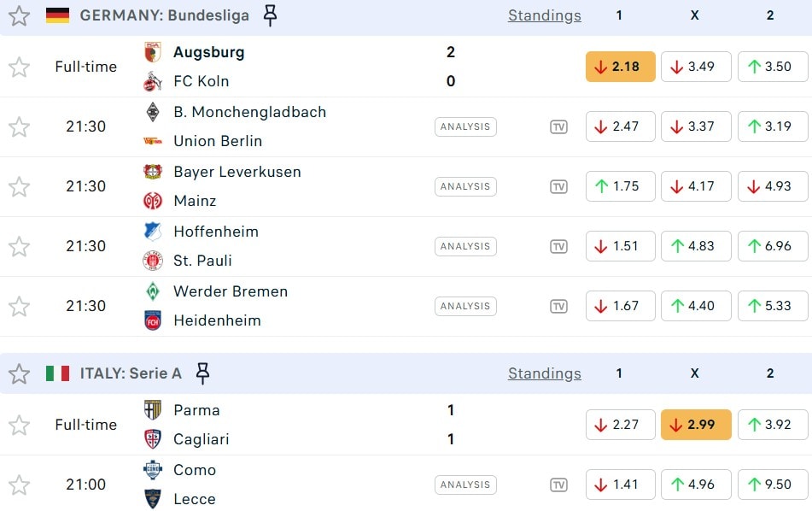Star the Germany Bundesliga league header

19,15
